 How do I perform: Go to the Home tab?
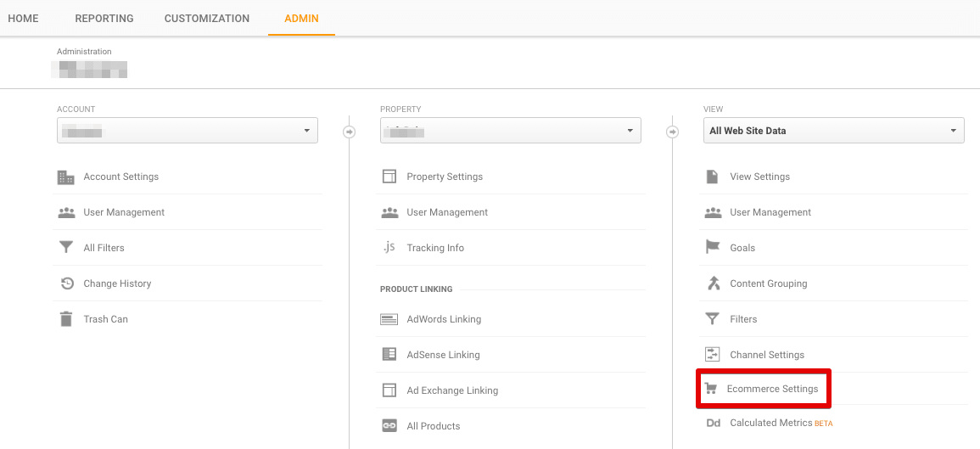coord(23,18)
